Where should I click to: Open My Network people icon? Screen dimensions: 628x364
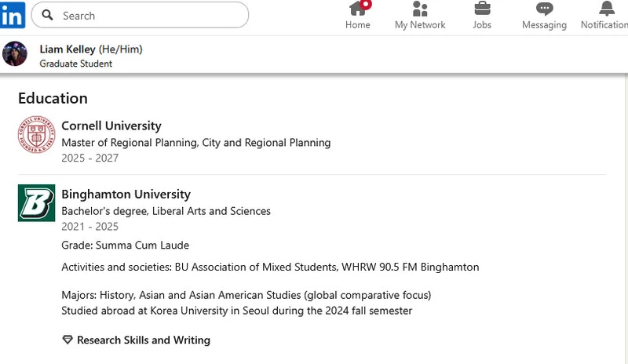[420, 9]
